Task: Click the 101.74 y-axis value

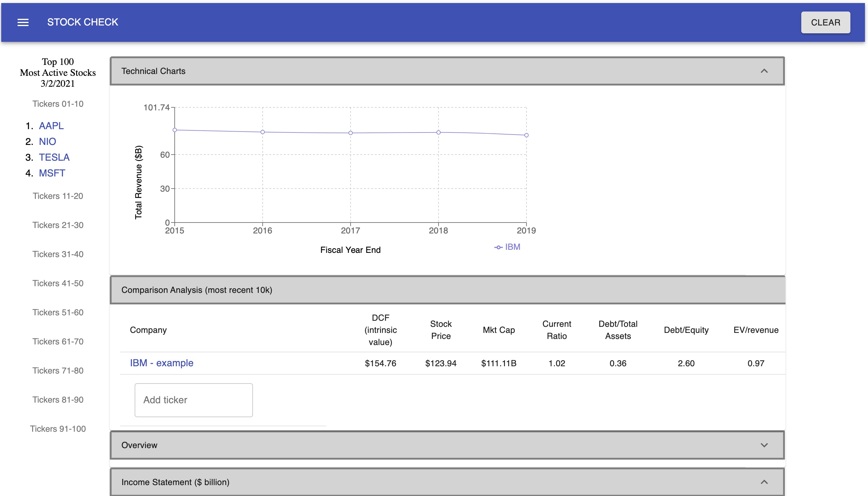Action: [156, 108]
